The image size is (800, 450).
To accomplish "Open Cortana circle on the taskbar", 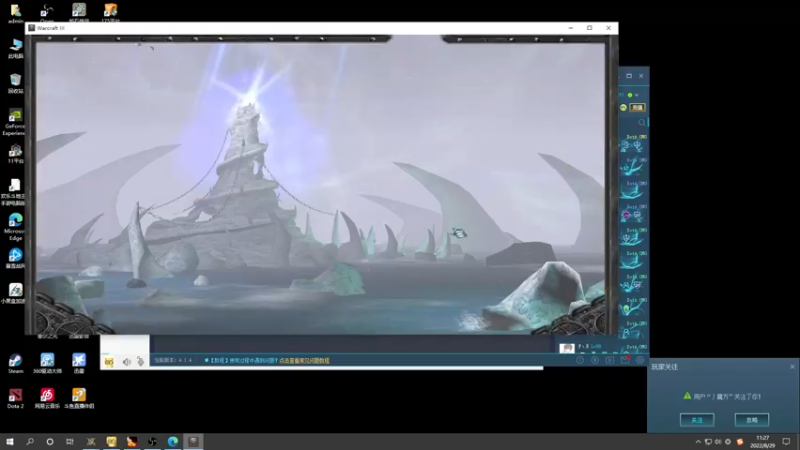I will tap(49, 442).
